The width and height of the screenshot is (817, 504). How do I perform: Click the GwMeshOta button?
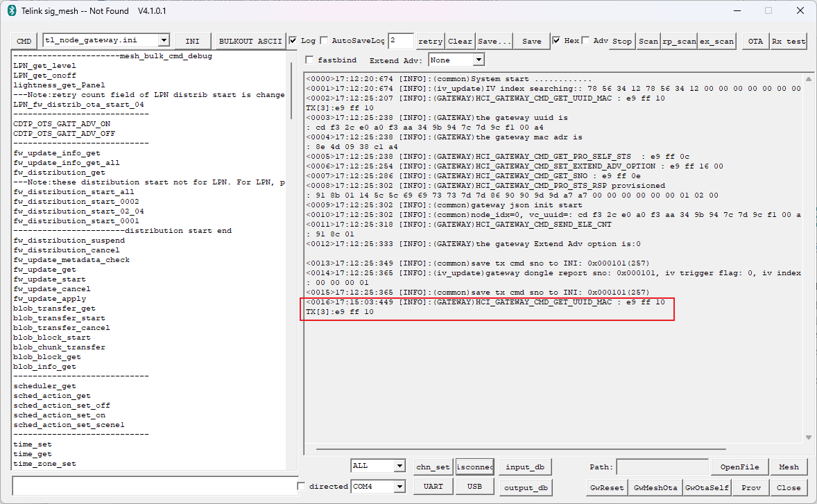[655, 487]
